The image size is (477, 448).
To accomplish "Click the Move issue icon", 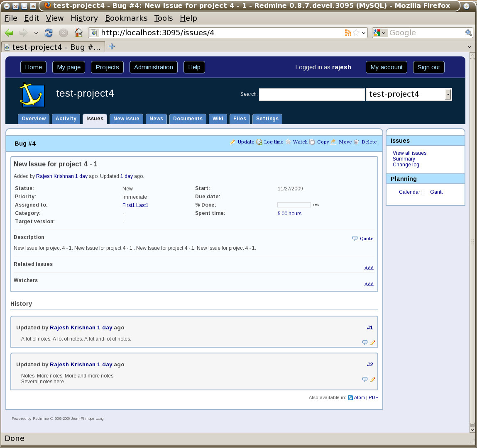I will [333, 142].
